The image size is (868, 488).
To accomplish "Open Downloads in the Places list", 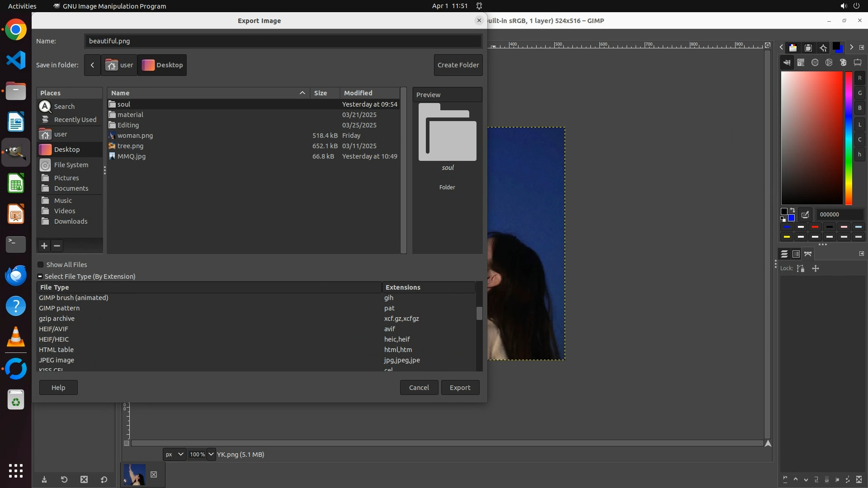I will click(71, 221).
